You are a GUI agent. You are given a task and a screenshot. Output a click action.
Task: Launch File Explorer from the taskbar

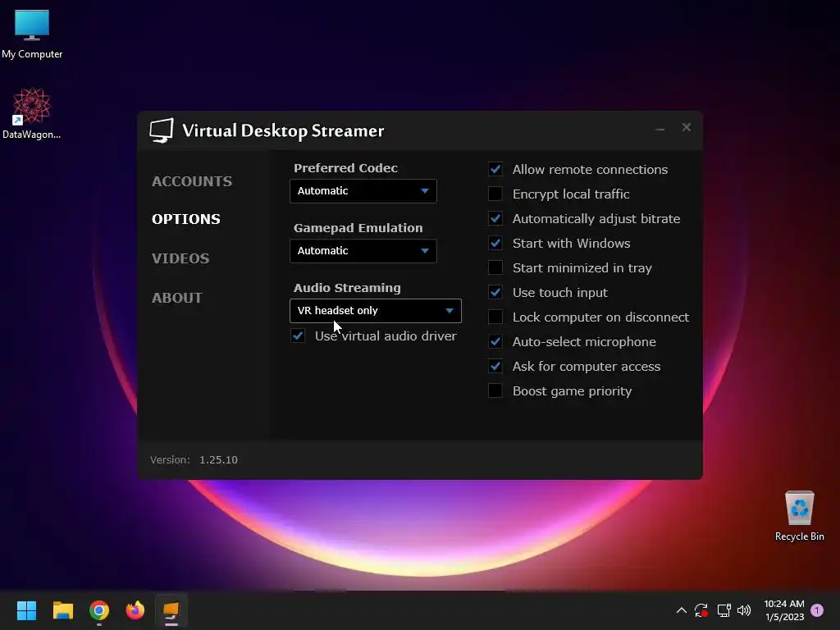(62, 610)
